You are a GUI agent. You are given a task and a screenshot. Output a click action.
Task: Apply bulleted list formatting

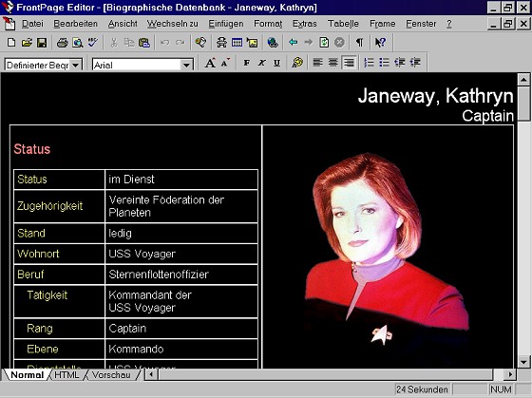[x=384, y=63]
